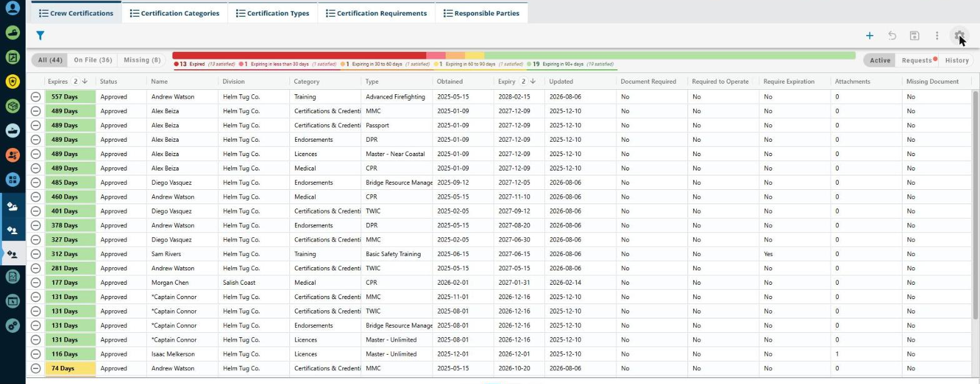Viewport: 980px width, 384px height.
Task: Click Expiring in less than 30 days legend
Action: point(288,64)
